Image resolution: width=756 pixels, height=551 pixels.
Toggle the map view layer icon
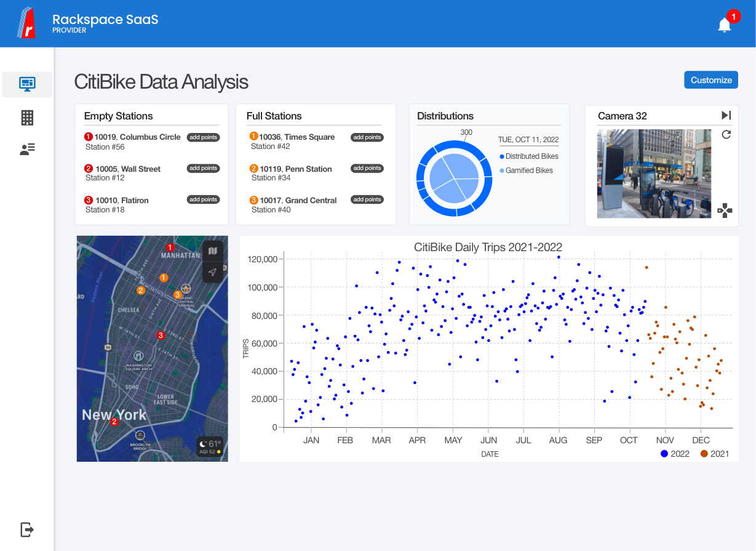coord(213,251)
